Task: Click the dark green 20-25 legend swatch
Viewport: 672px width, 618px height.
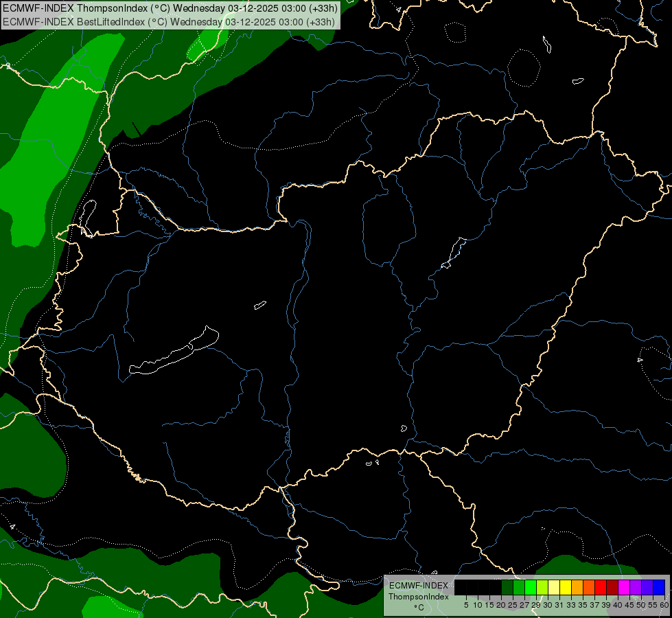Action: pyautogui.click(x=507, y=587)
